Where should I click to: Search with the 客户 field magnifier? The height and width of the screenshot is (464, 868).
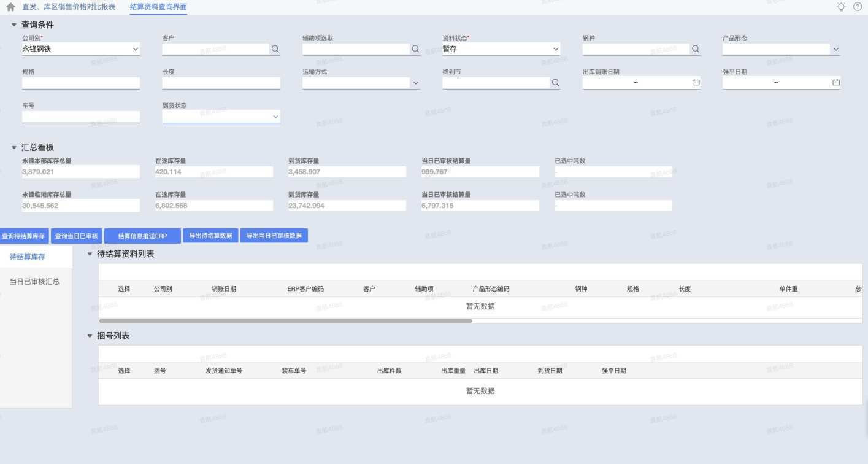tap(275, 49)
